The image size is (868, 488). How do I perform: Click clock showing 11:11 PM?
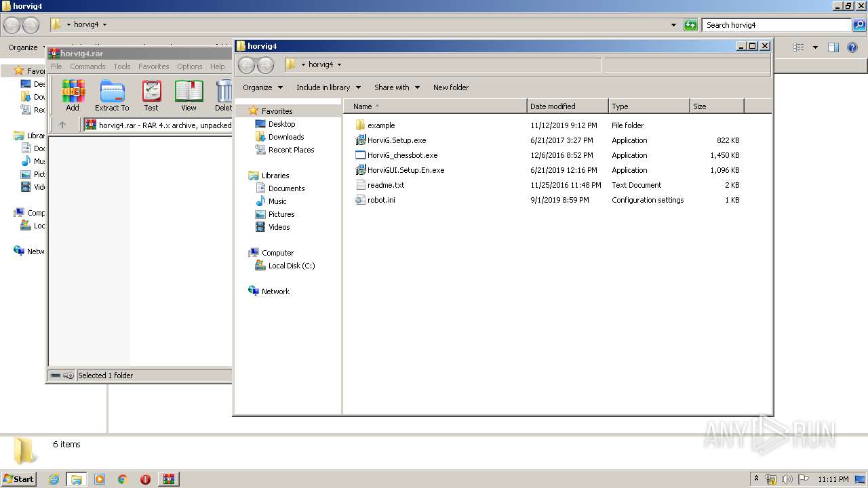833,479
